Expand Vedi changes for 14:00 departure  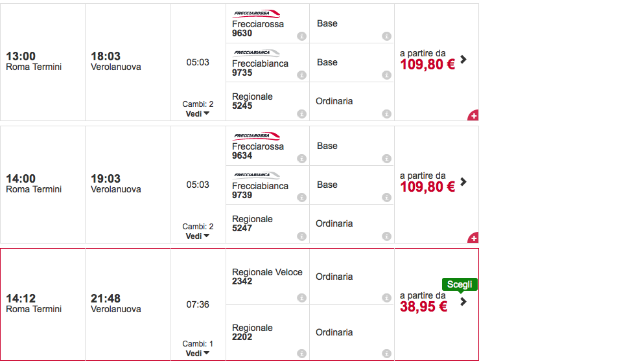coord(198,236)
